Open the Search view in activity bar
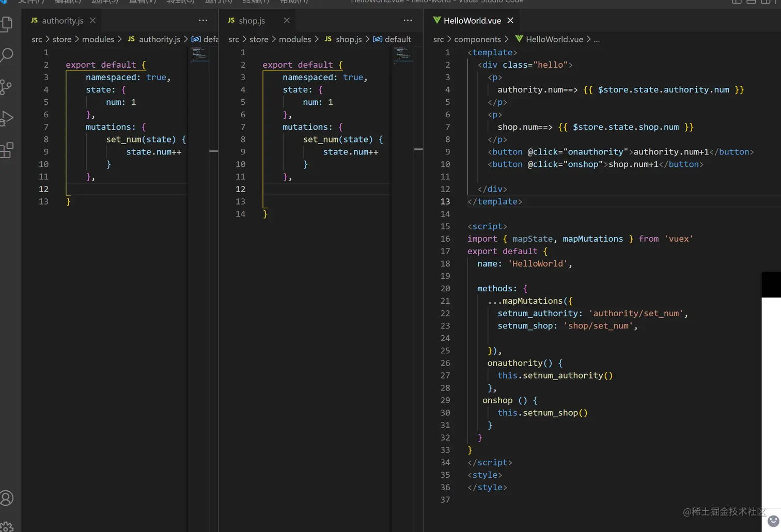Viewport: 781px width, 532px height. 7,55
